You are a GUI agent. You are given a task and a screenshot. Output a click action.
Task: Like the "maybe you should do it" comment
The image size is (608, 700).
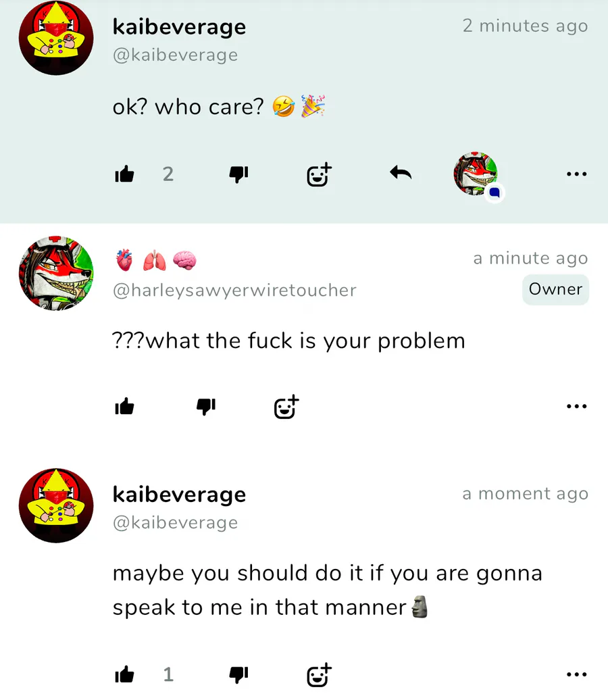click(x=124, y=674)
